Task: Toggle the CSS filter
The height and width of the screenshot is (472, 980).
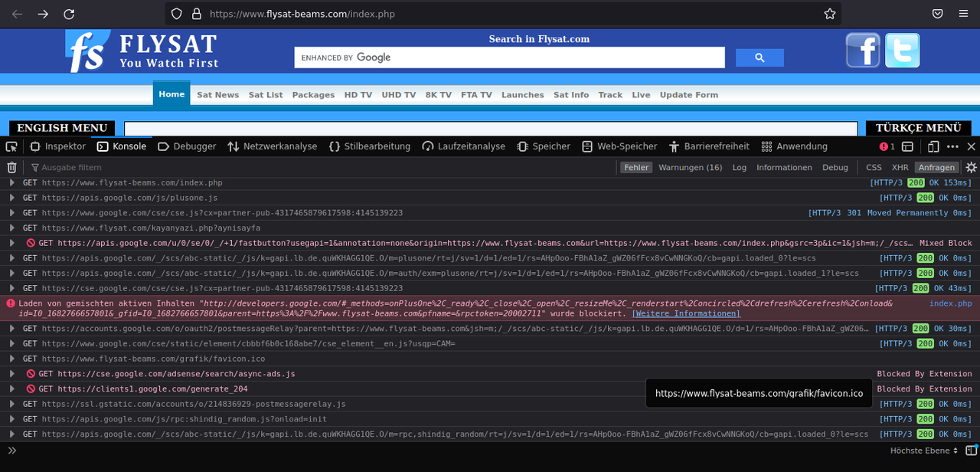Action: [874, 167]
